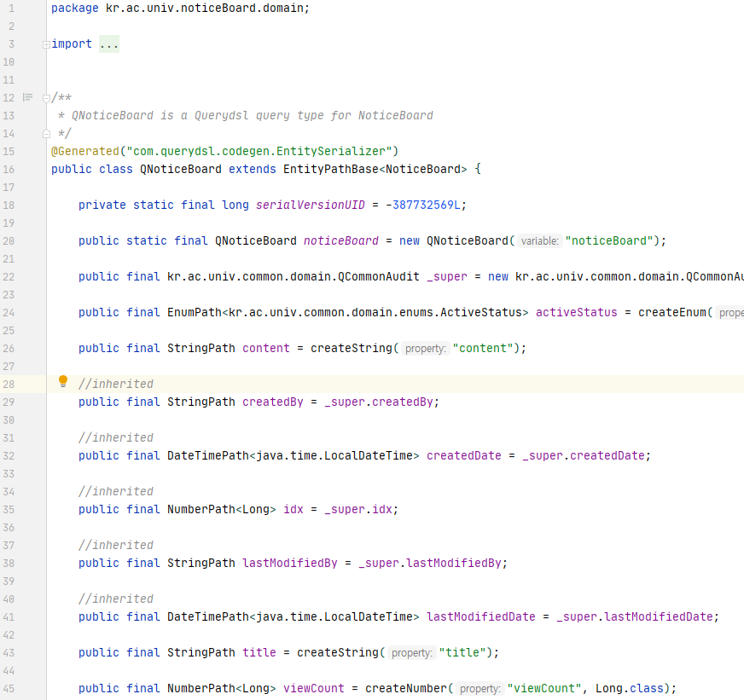Click the createdBy field name declaration
Image resolution: width=744 pixels, height=700 pixels.
click(272, 402)
